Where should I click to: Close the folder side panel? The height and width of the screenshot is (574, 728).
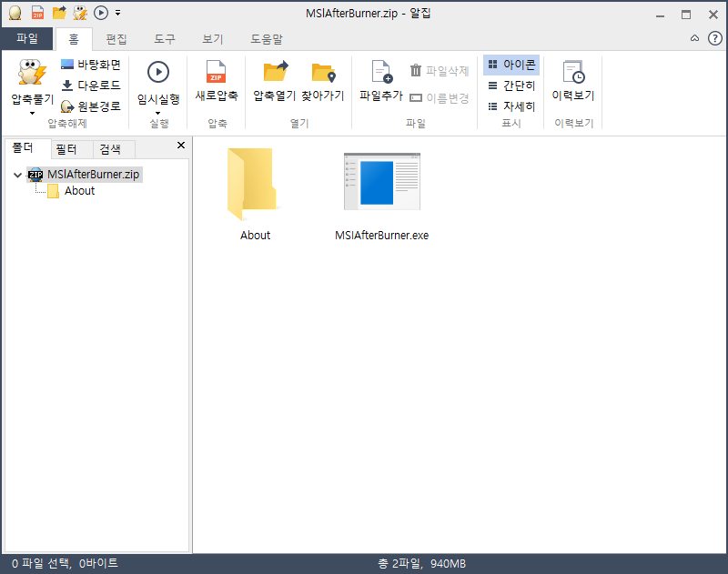(x=181, y=146)
